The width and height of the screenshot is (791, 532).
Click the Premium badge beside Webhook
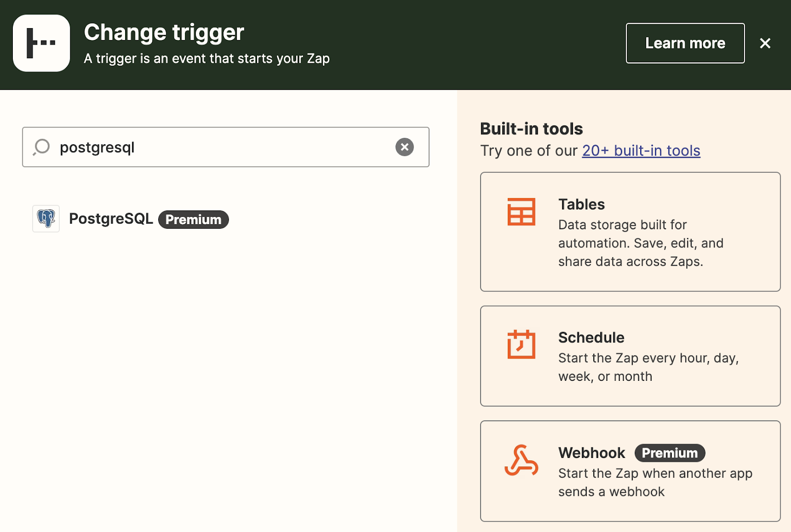click(670, 453)
